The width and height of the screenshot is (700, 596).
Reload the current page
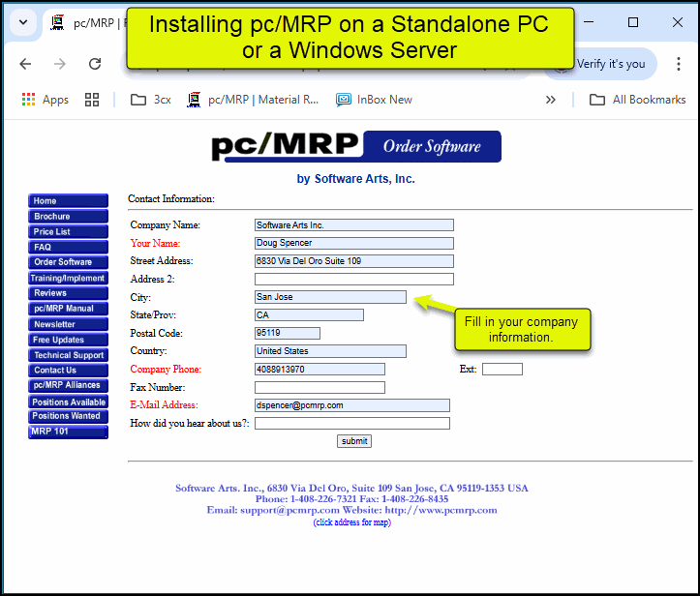[x=95, y=64]
